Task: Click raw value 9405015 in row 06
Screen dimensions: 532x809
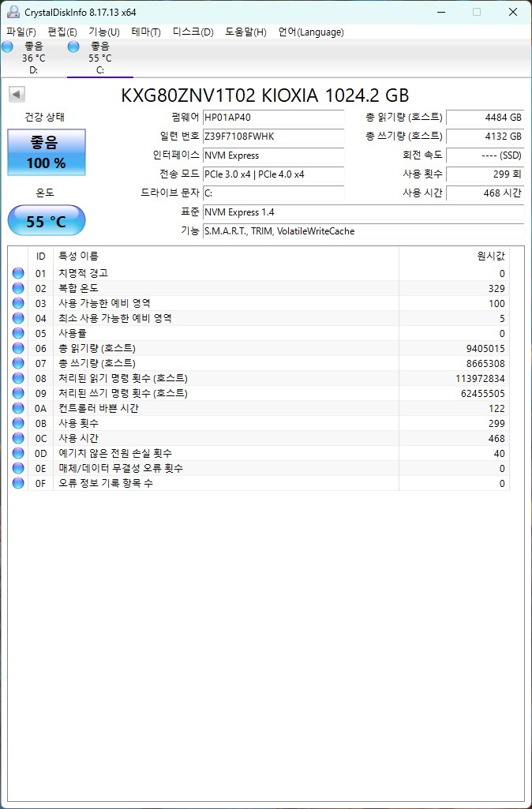Action: coord(485,348)
